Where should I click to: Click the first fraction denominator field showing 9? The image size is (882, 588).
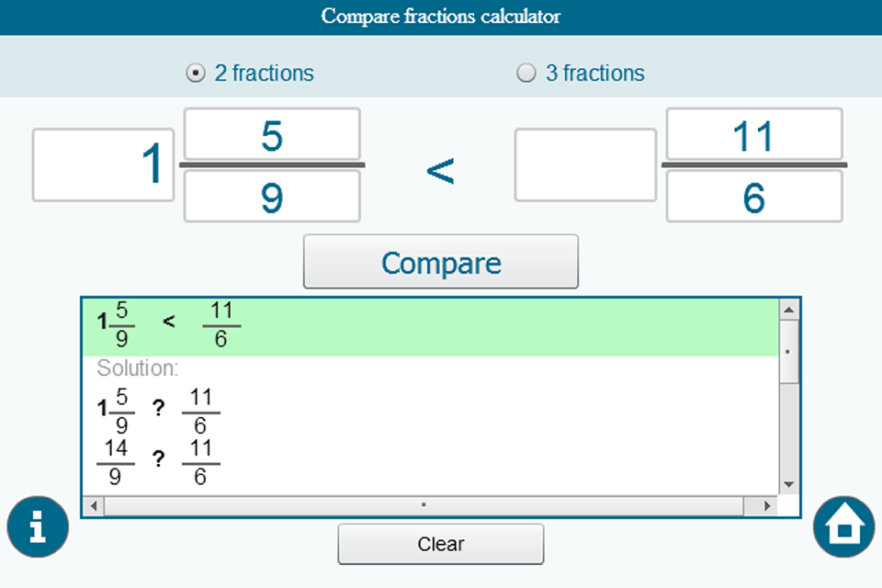pyautogui.click(x=272, y=197)
